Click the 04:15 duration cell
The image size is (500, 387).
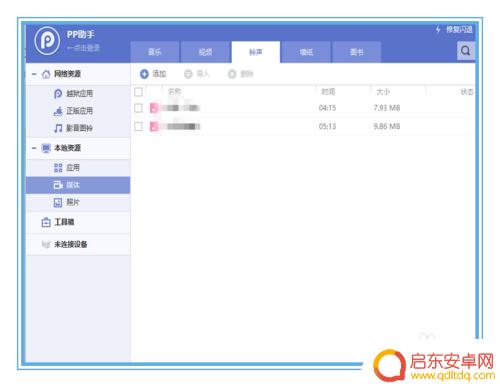(x=327, y=108)
